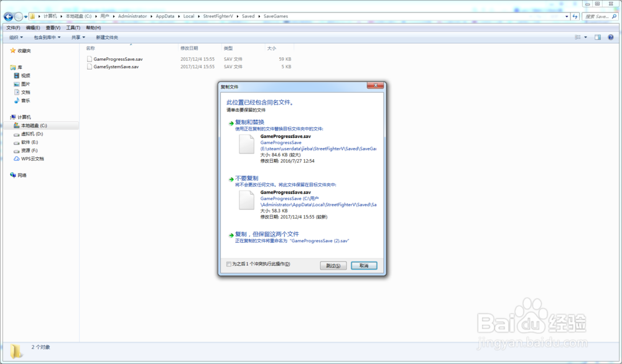Select 本地磁盘 (C:) drive
The height and width of the screenshot is (364, 622).
[41, 125]
